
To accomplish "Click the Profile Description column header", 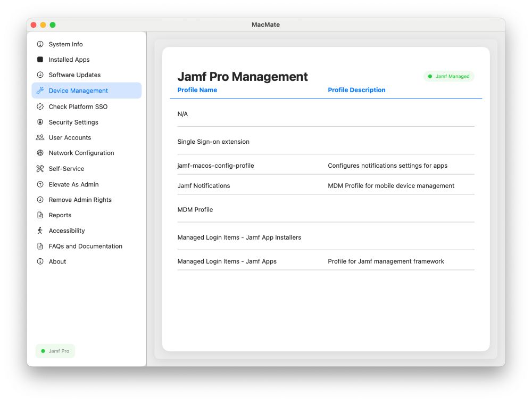I will tap(356, 90).
